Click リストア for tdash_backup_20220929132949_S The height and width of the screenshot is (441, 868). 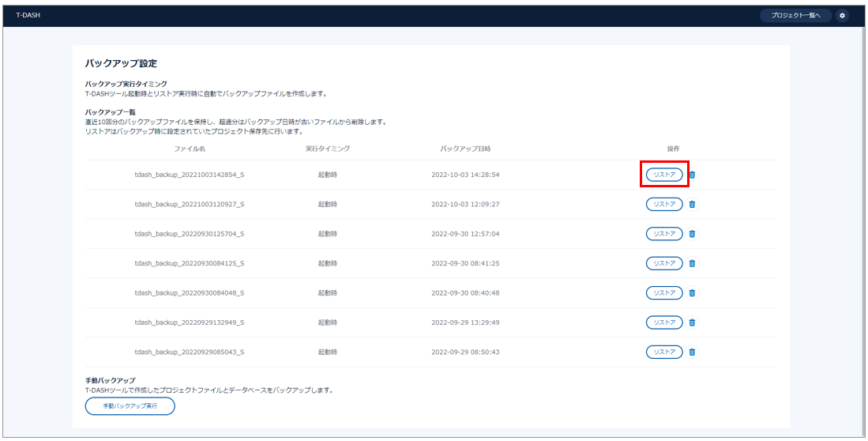coord(664,322)
